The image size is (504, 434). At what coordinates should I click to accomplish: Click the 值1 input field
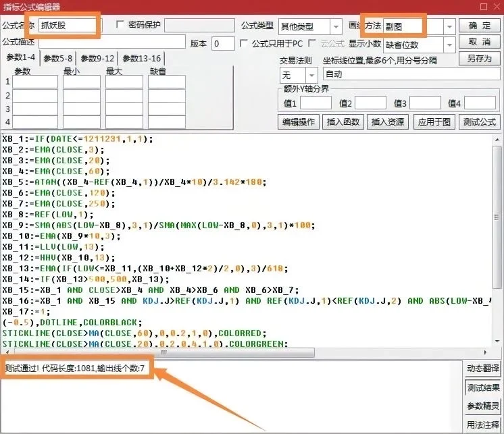point(316,103)
